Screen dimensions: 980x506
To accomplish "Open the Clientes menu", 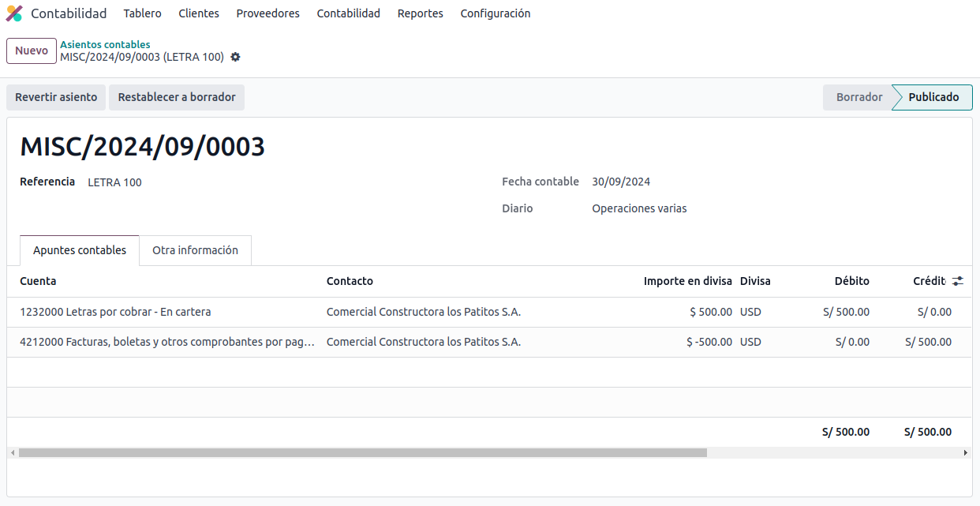I will (x=199, y=13).
